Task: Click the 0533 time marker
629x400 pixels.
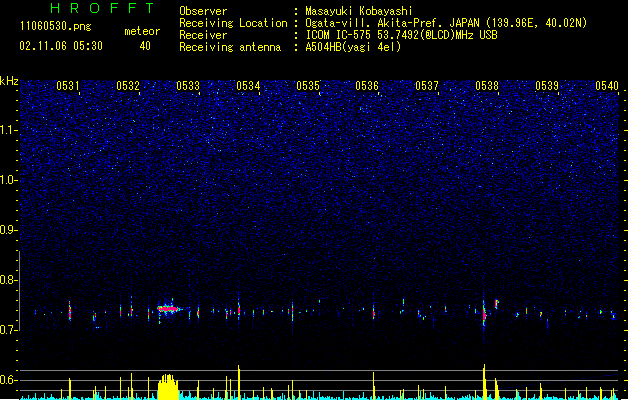Action: (x=188, y=86)
